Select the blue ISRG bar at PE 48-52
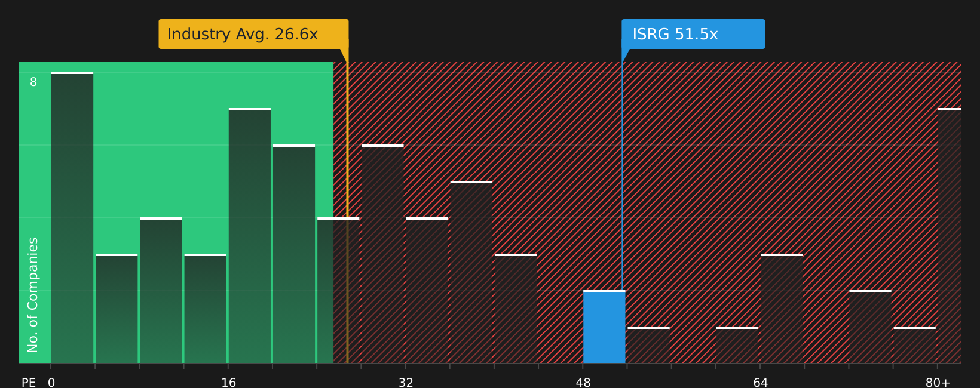 [604, 327]
